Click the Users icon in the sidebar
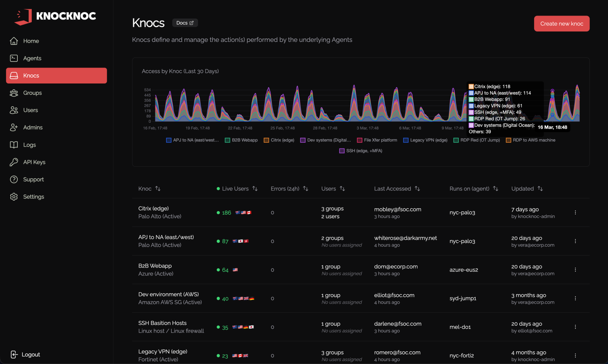The height and width of the screenshot is (364, 608). 14,110
